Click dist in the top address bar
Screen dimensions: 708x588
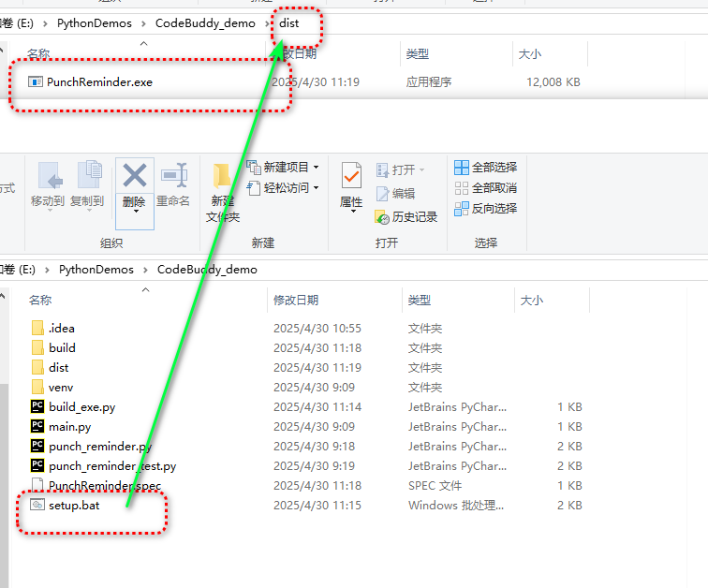pos(289,23)
